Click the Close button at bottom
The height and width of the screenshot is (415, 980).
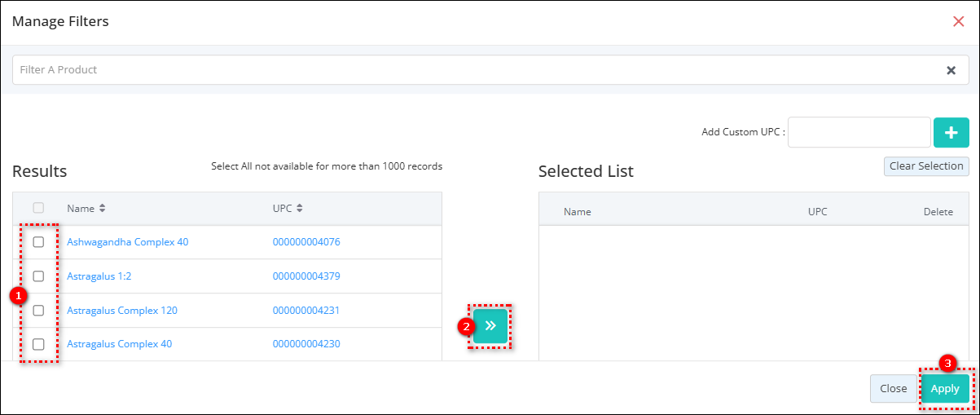893,389
